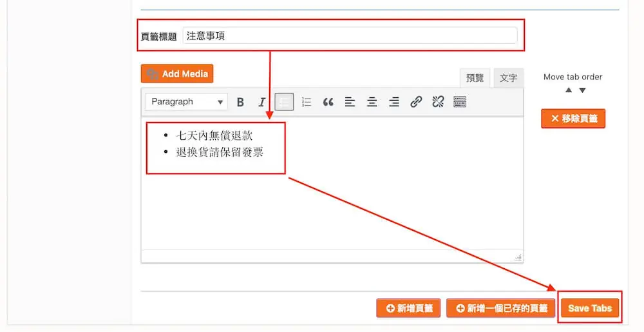Toggle bold formatting in the editor toolbar

[240, 102]
